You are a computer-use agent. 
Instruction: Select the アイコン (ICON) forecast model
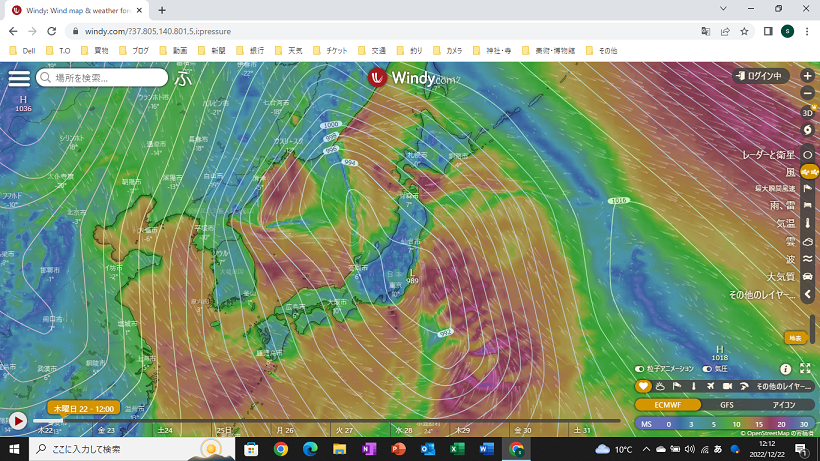coord(783,405)
